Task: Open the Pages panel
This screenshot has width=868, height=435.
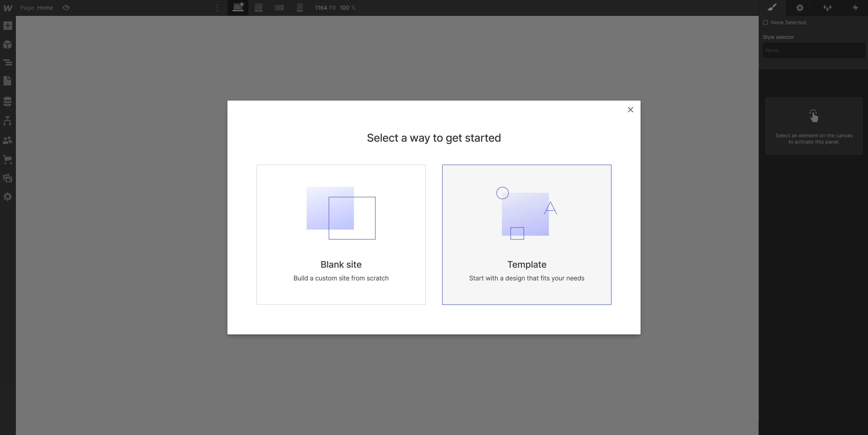Action: (x=8, y=81)
